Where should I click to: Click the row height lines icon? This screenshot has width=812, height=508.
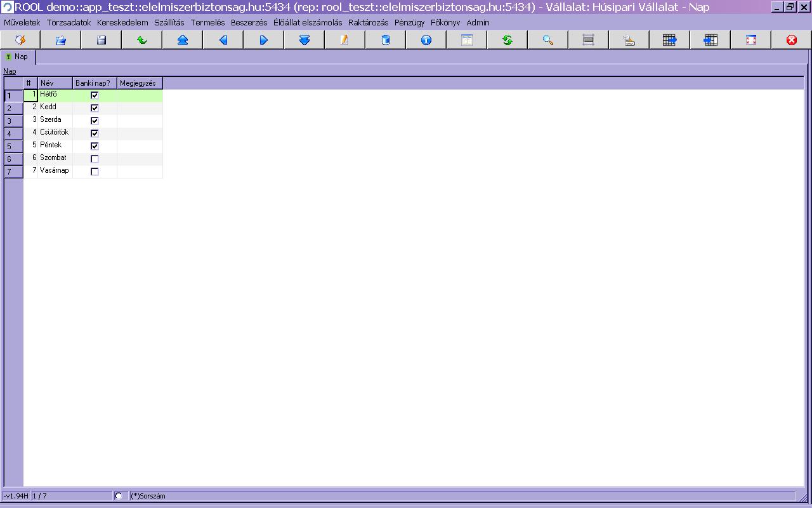(589, 40)
